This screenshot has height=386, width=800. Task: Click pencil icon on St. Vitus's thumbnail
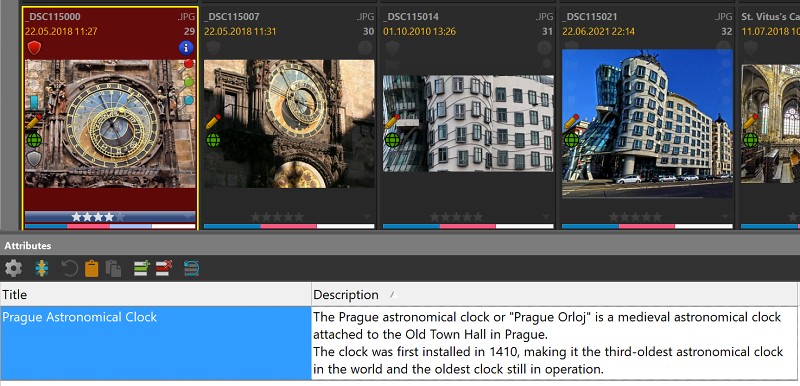pos(751,121)
